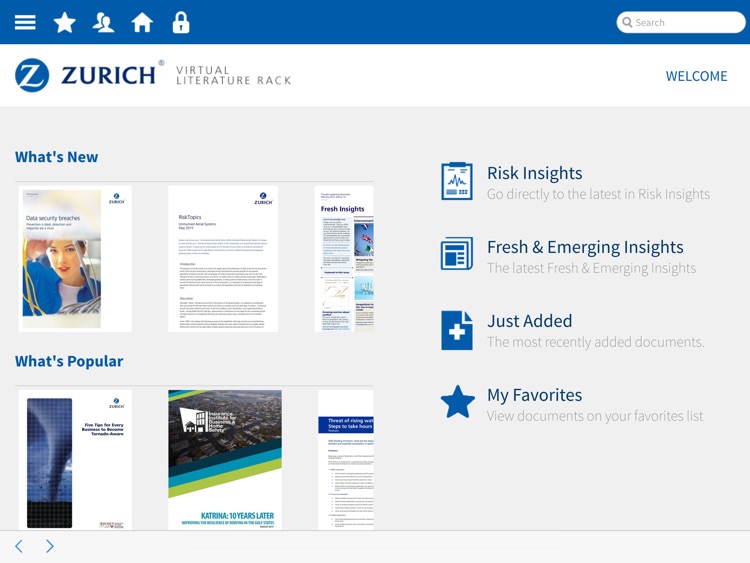Go back with the left chevron
Image resolution: width=750 pixels, height=563 pixels.
[19, 546]
